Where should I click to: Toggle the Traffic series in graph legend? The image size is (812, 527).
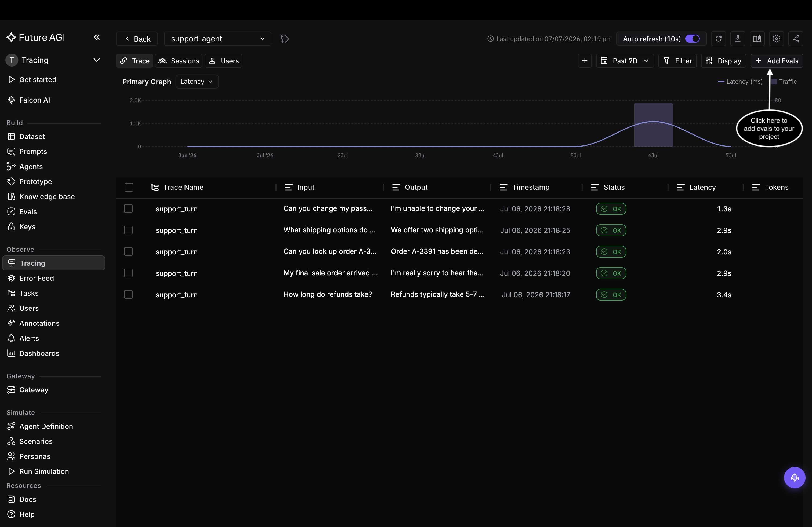tap(784, 82)
